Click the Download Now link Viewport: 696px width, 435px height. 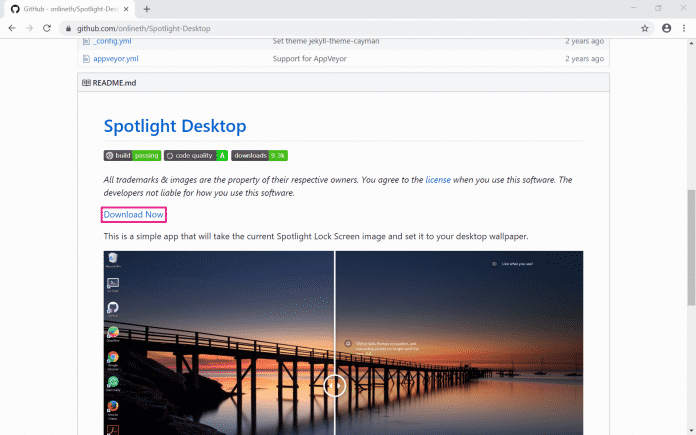point(134,215)
